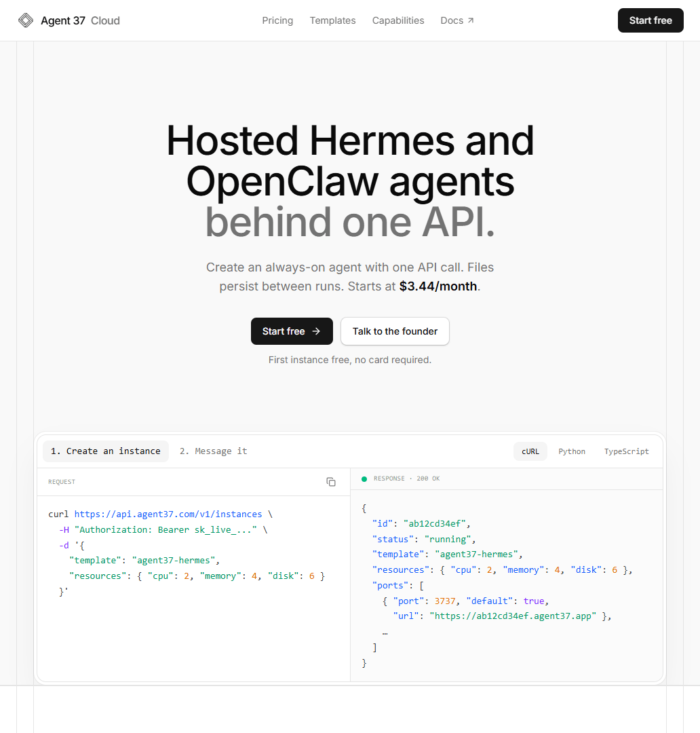700x733 pixels.
Task: Click "template": "agent37-hermes" in request
Action: point(144,561)
